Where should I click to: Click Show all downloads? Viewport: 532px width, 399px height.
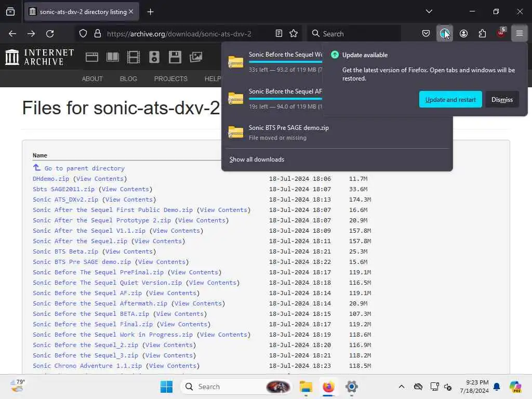(x=257, y=159)
